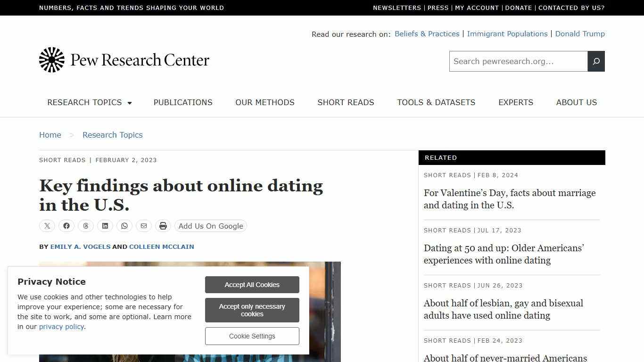
Task: Share article via WhatsApp
Action: pyautogui.click(x=124, y=226)
